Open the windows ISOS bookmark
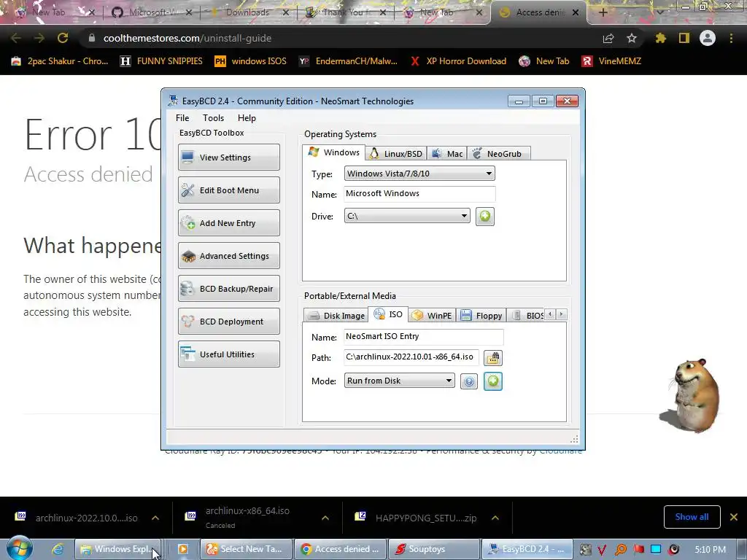The width and height of the screenshot is (747, 560). point(251,61)
